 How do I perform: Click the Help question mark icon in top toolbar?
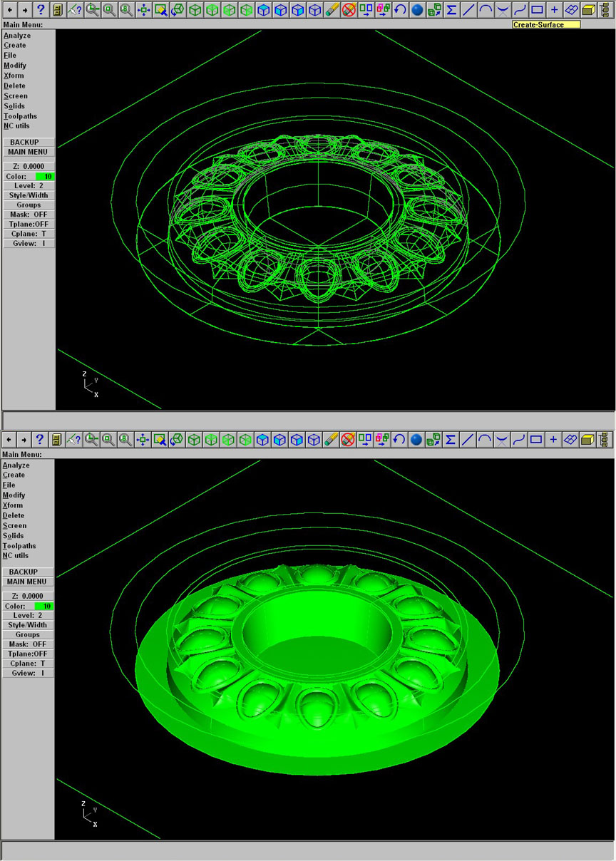point(40,10)
